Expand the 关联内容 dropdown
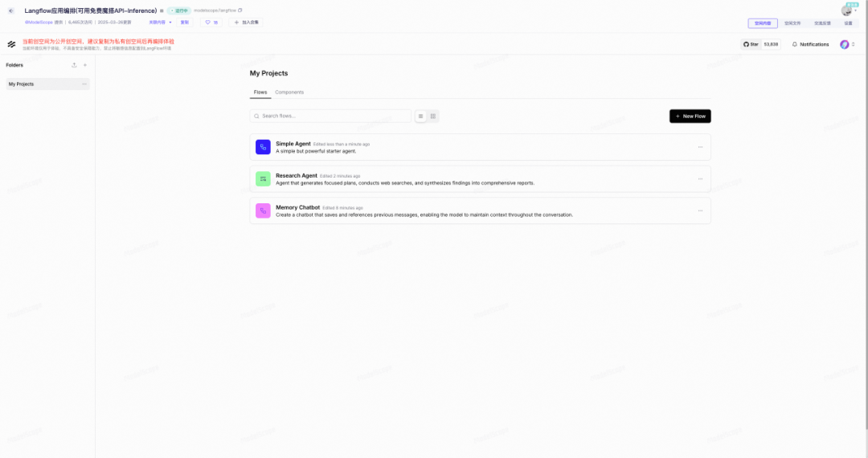 tap(160, 22)
